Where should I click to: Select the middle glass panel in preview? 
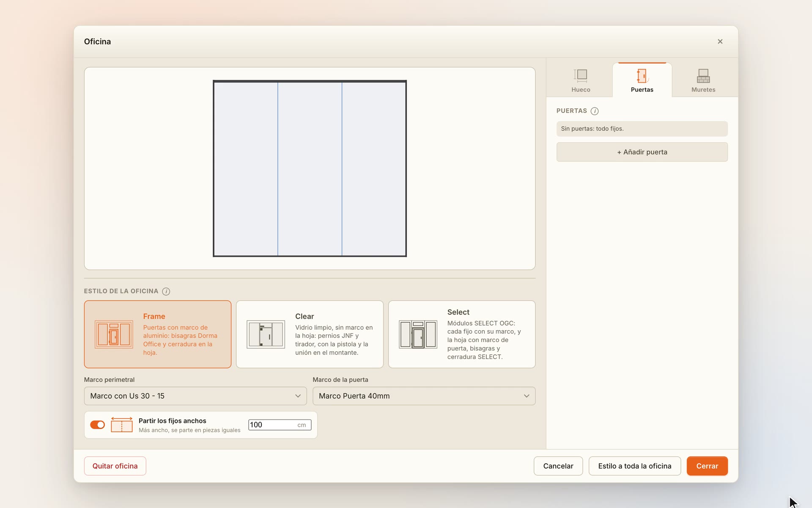tap(310, 169)
